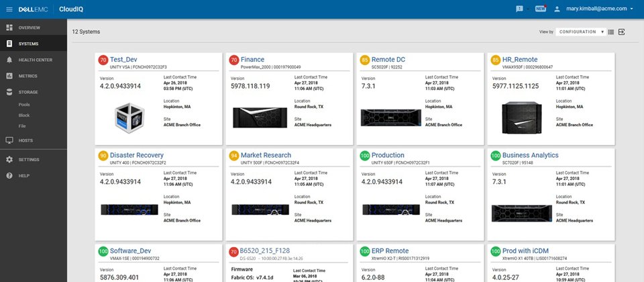Select Block under Storage
Viewport: 644px width, 282px height.
(24, 115)
